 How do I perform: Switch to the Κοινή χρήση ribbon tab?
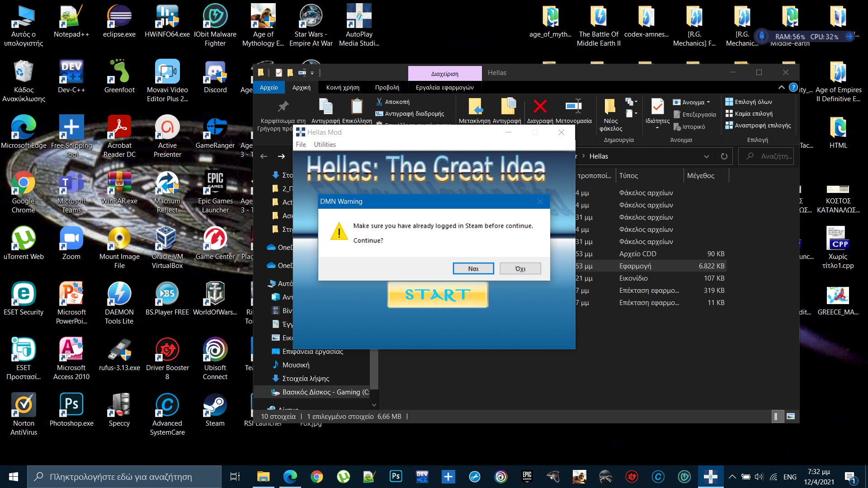pos(343,88)
